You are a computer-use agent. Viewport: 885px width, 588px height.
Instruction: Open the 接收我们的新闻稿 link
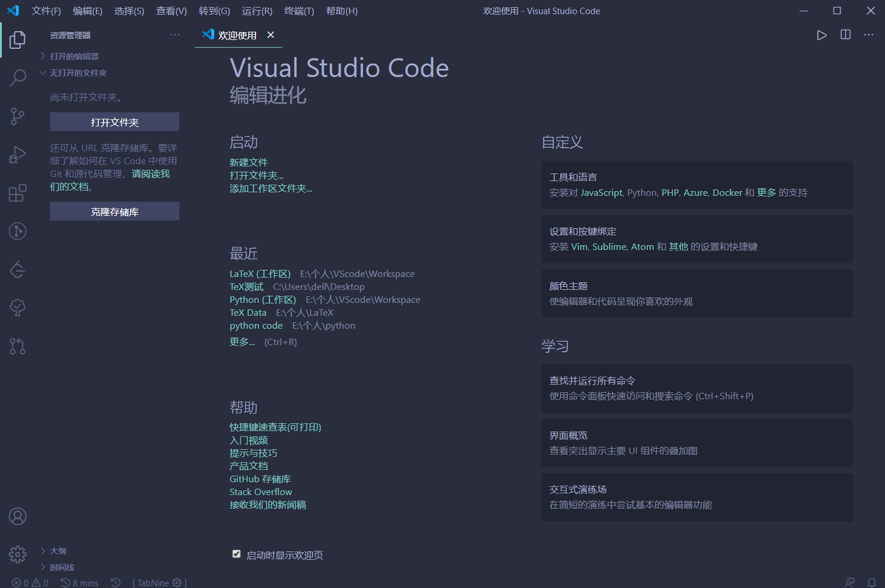click(268, 505)
